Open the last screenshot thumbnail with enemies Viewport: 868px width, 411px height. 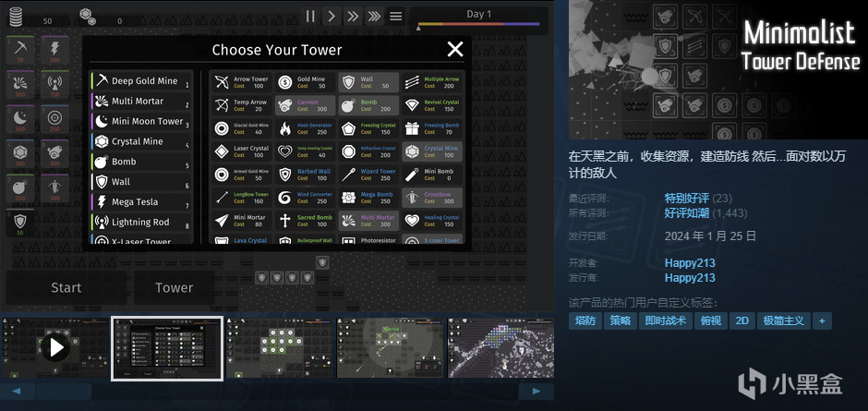point(500,348)
